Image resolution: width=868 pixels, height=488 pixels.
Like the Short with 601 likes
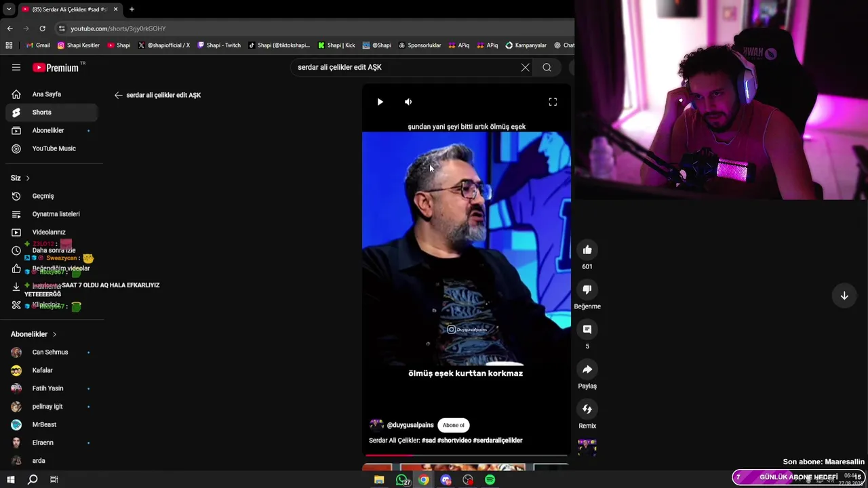pyautogui.click(x=587, y=250)
